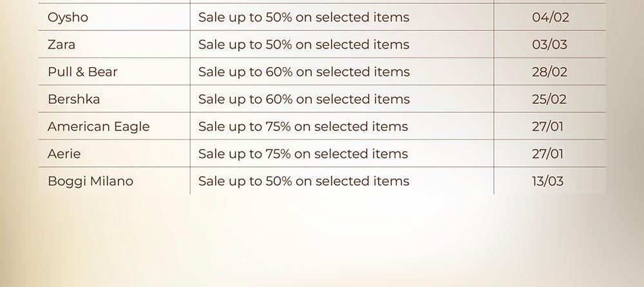Click the 13/03 date for Boggi Milano
The height and width of the screenshot is (287, 644).
(x=547, y=181)
